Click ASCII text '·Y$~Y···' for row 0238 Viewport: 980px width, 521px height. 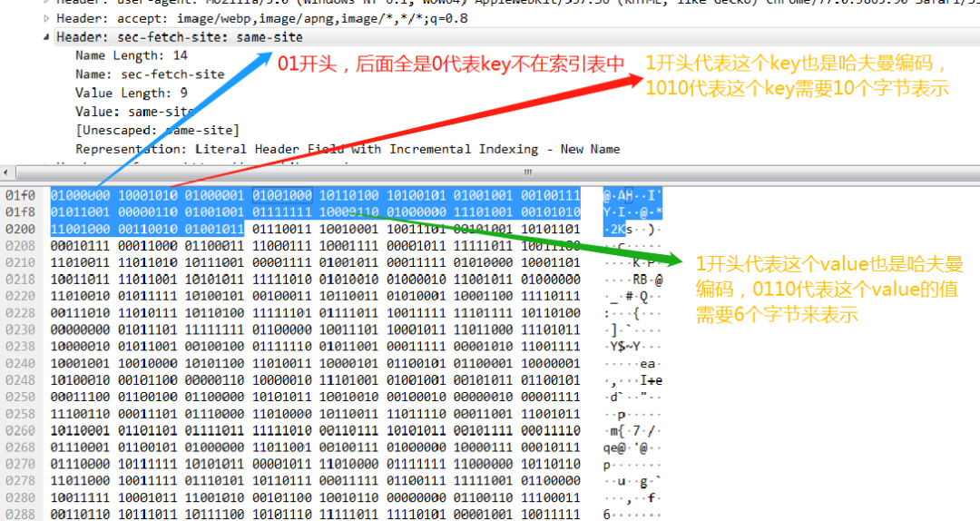tap(632, 347)
